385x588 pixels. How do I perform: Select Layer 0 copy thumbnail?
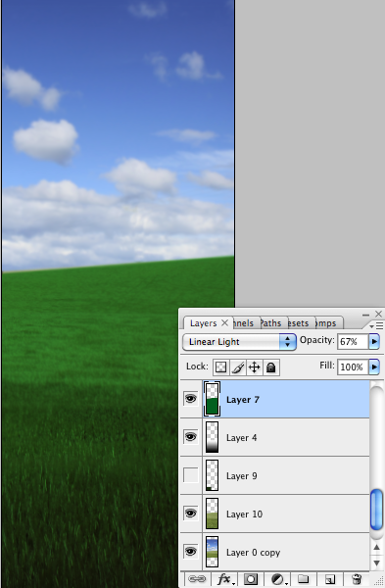pyautogui.click(x=212, y=552)
